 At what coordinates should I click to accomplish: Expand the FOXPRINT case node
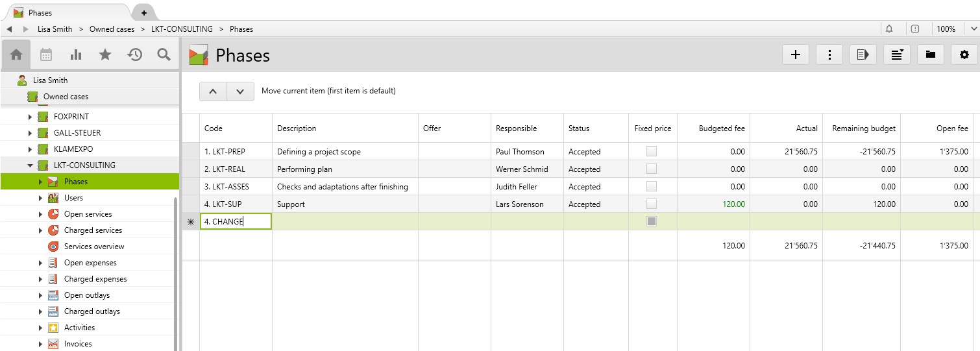coord(30,117)
